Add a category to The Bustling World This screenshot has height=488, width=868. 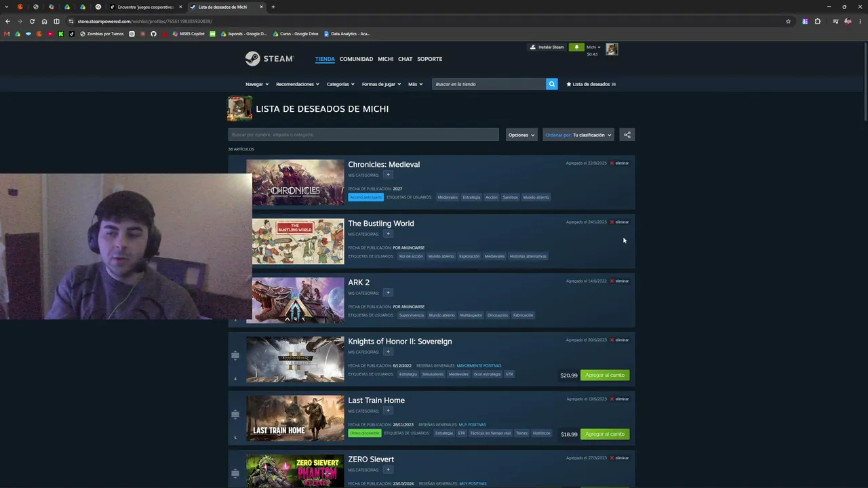(388, 234)
